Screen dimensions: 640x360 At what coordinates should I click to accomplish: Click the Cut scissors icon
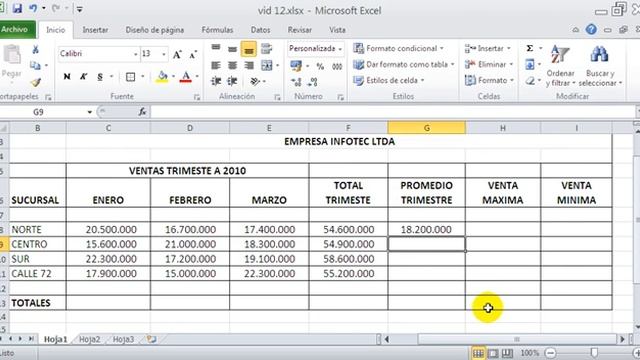coord(36,49)
